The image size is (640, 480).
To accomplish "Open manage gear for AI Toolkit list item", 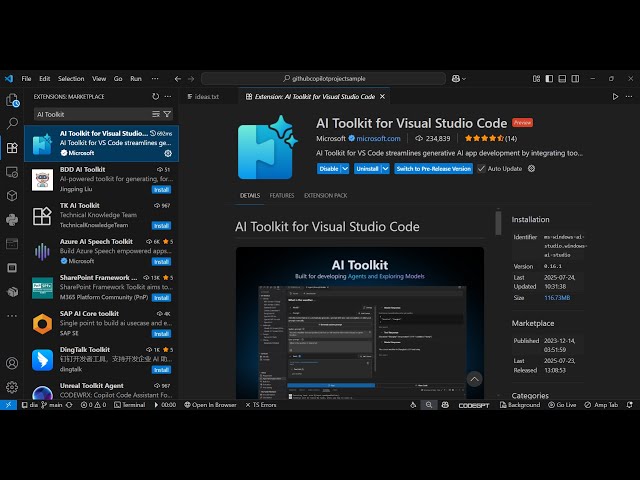I will (x=168, y=153).
